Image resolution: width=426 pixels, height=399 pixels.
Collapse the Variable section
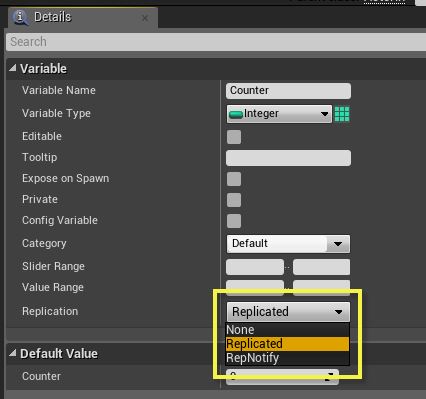13,68
